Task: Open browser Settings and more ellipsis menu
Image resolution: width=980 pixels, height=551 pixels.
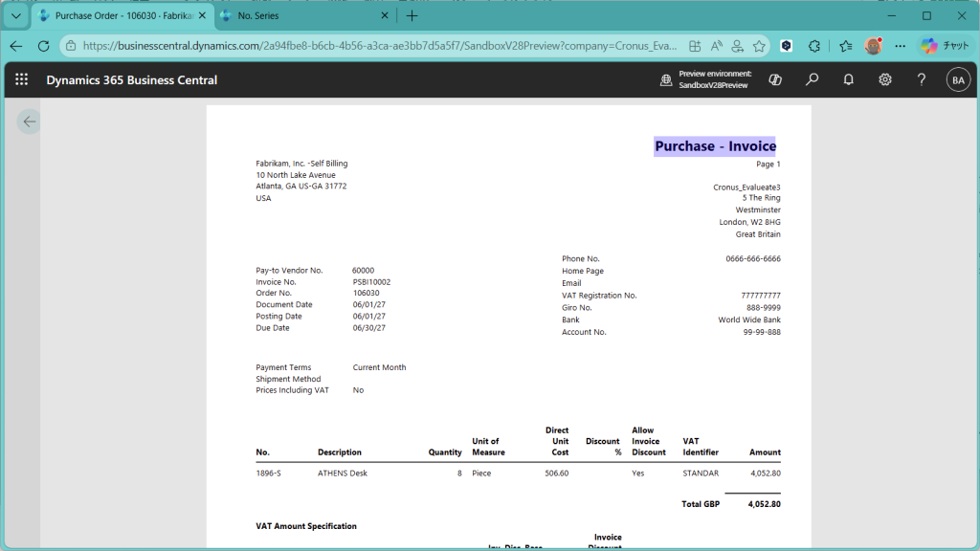Action: [x=901, y=46]
